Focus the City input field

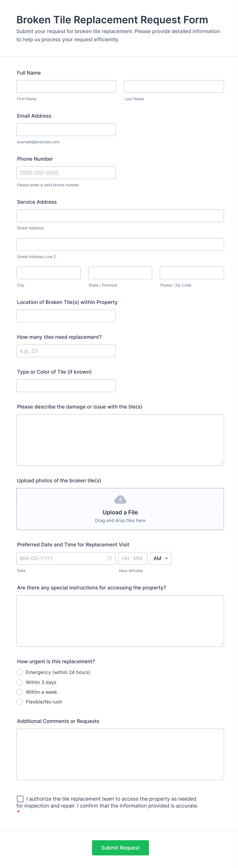point(48,273)
